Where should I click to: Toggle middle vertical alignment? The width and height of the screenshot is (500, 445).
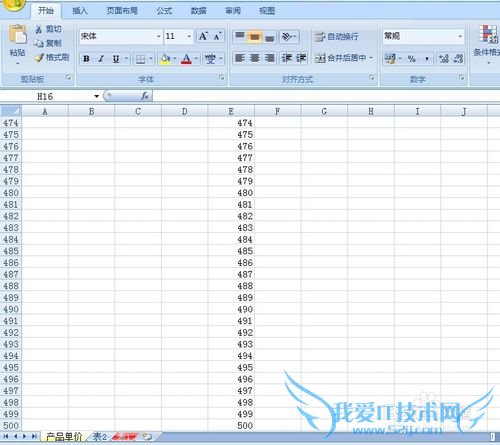click(x=254, y=36)
